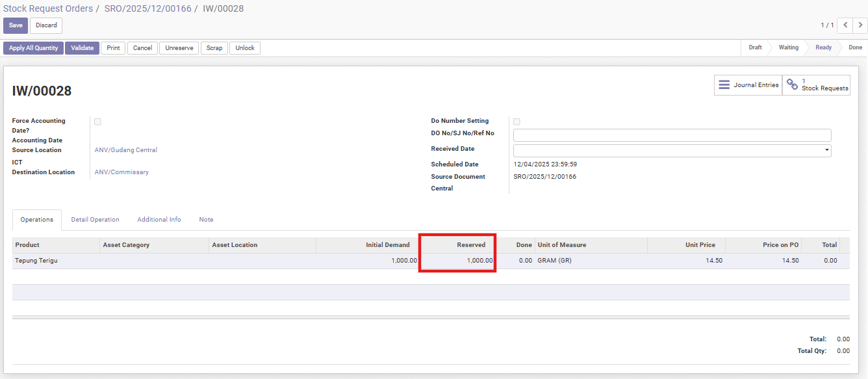
Task: Click the Unreserve button
Action: (179, 48)
